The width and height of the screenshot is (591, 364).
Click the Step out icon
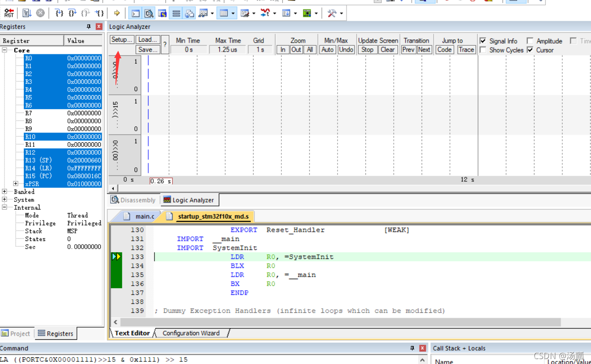coord(86,13)
